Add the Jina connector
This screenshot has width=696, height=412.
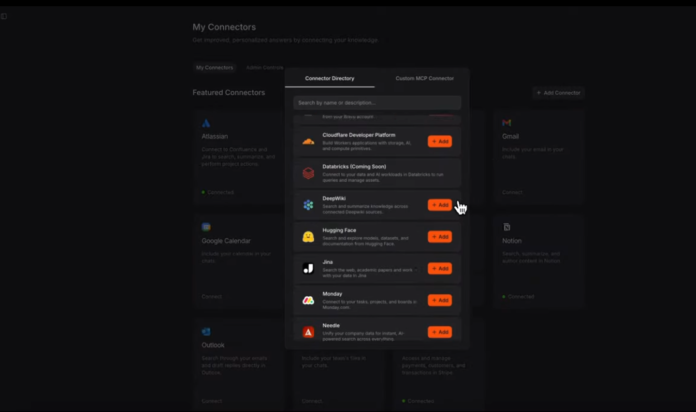(x=440, y=269)
